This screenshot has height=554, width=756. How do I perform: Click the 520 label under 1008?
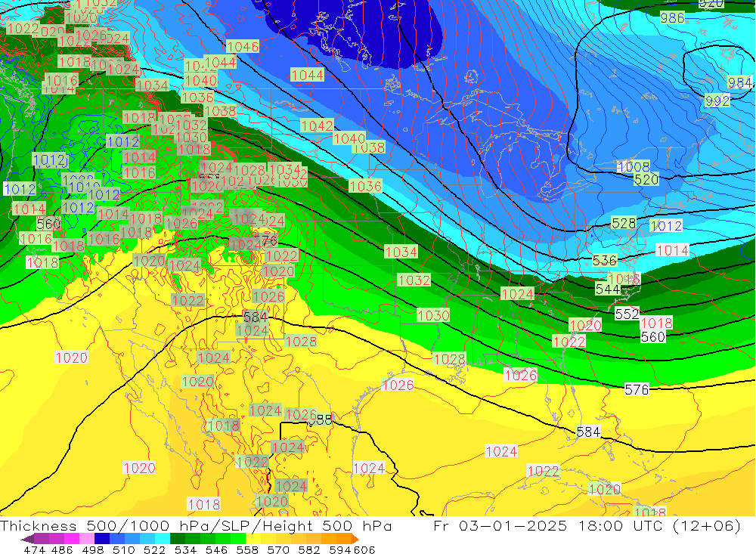coord(646,180)
